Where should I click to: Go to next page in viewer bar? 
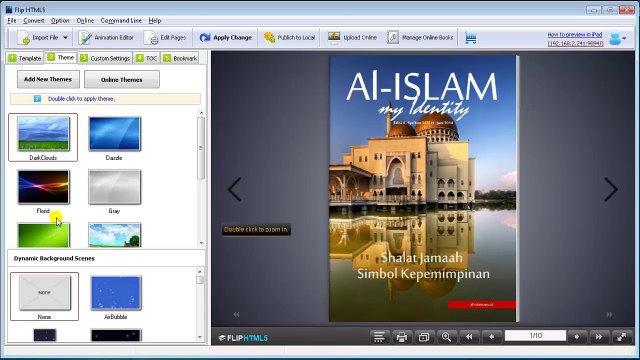tap(577, 337)
